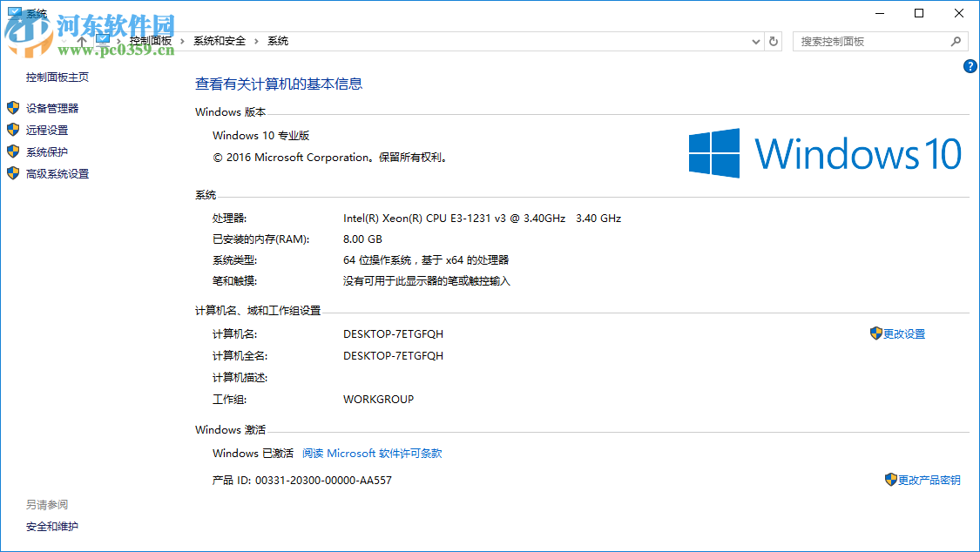
Task: Open 远程设置 from the sidebar
Action: [x=49, y=129]
